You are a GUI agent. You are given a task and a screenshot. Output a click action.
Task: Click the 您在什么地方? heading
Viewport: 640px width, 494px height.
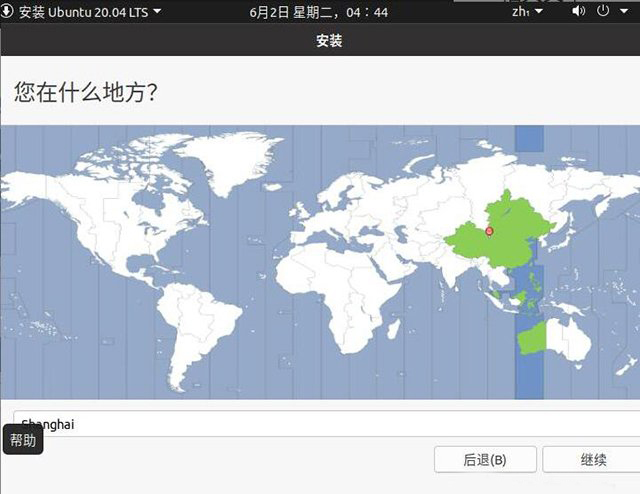[86, 92]
